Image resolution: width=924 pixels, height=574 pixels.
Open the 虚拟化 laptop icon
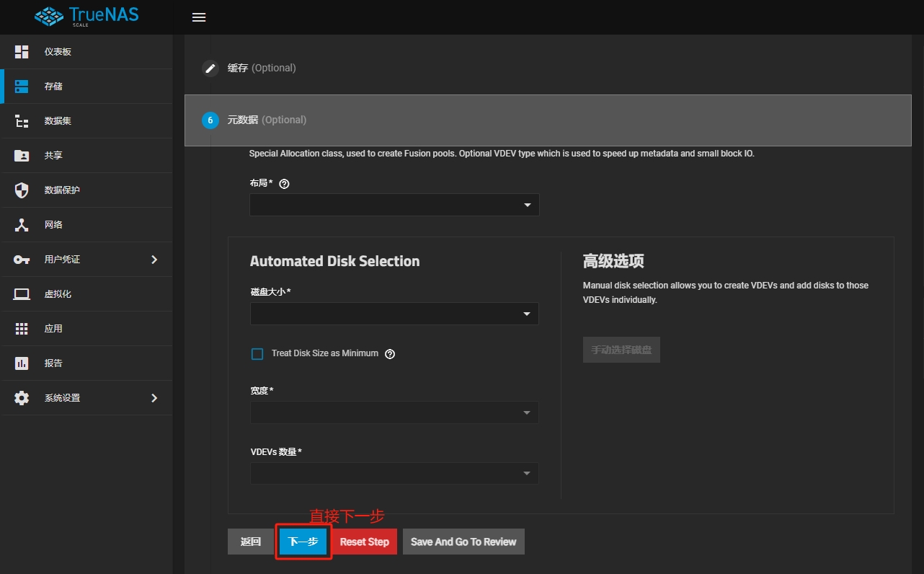22,294
